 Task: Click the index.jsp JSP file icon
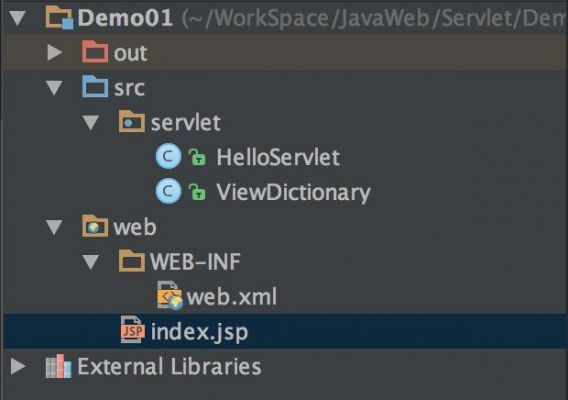click(x=133, y=330)
